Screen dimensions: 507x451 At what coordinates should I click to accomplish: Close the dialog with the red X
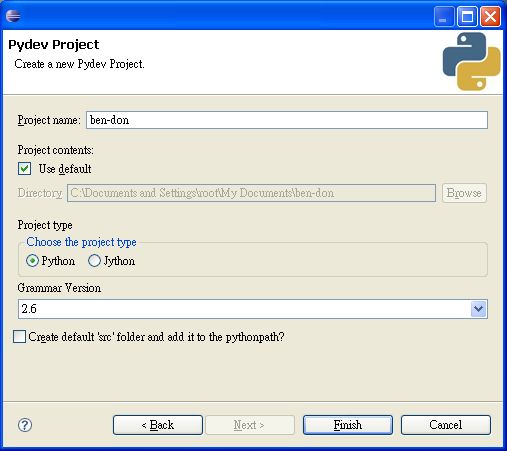[x=490, y=16]
